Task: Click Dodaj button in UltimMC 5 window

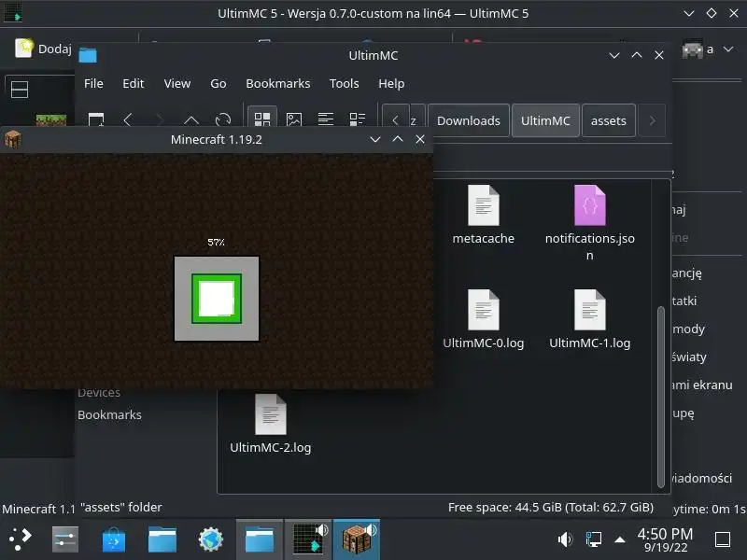Action: [x=43, y=49]
